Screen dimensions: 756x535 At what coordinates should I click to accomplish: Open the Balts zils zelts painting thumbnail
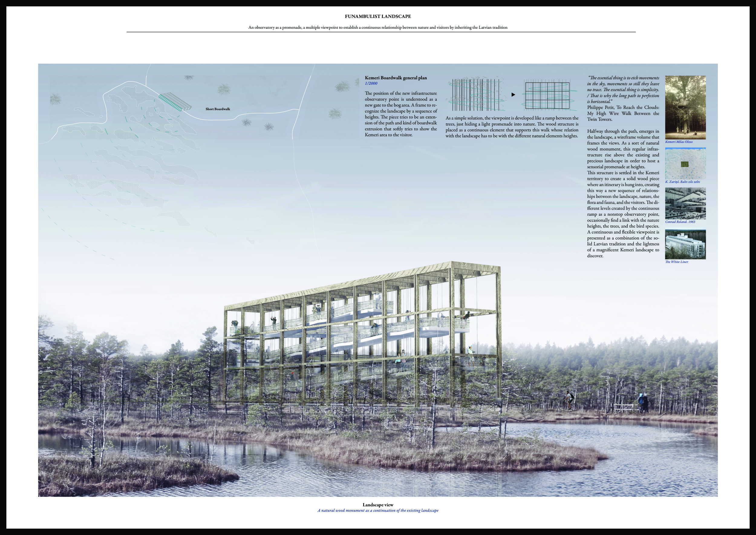pos(685,163)
